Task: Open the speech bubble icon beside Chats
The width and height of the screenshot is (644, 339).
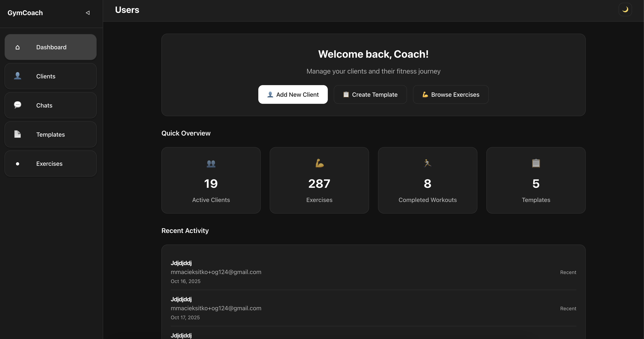Action: tap(17, 105)
